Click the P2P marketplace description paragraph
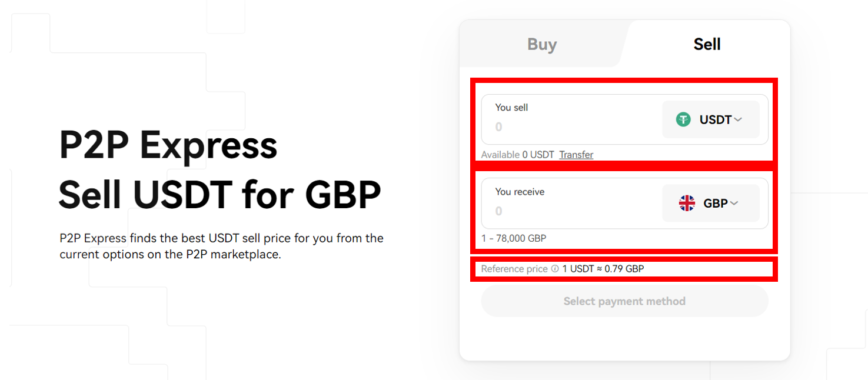The height and width of the screenshot is (380, 868). (x=221, y=246)
